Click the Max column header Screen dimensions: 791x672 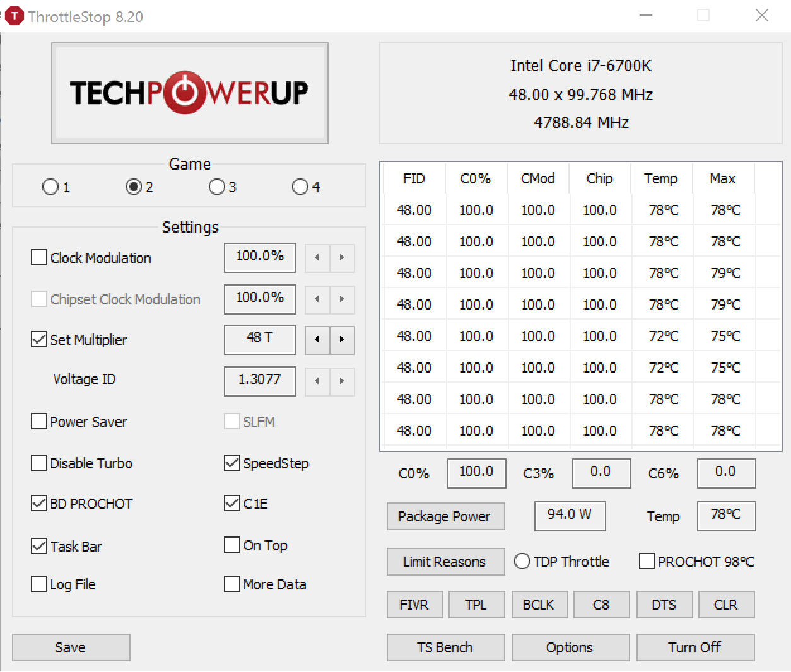point(723,179)
